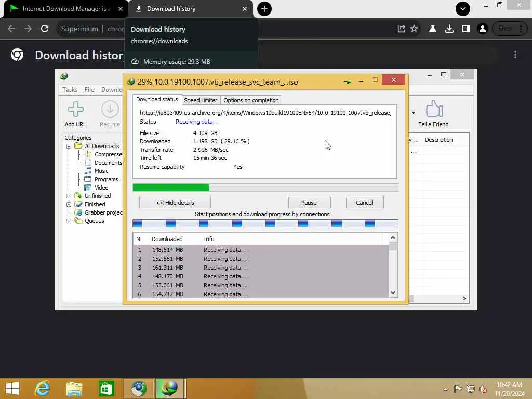Click the taskbar clock showing 10:42 AM
The width and height of the screenshot is (532, 399).
click(509, 389)
